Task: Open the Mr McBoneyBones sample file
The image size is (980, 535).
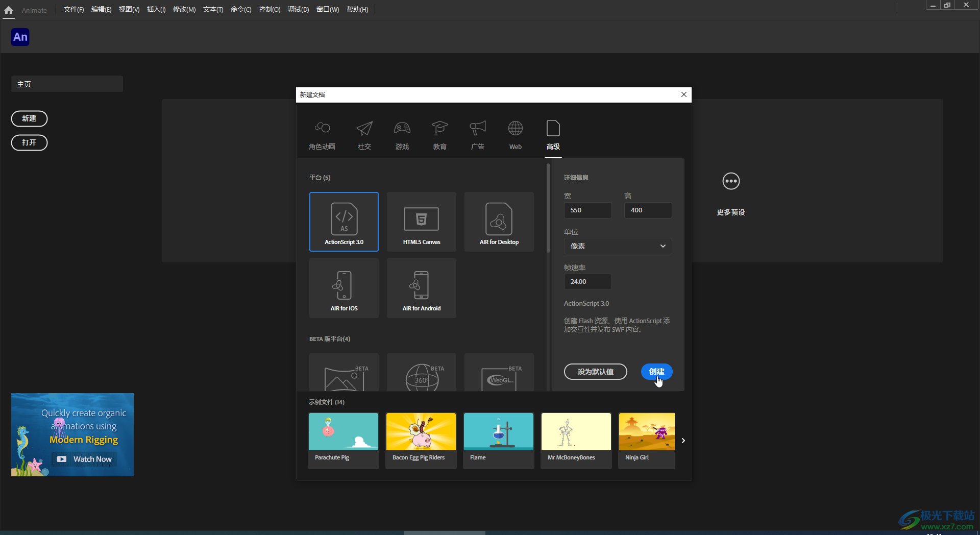Action: click(576, 441)
